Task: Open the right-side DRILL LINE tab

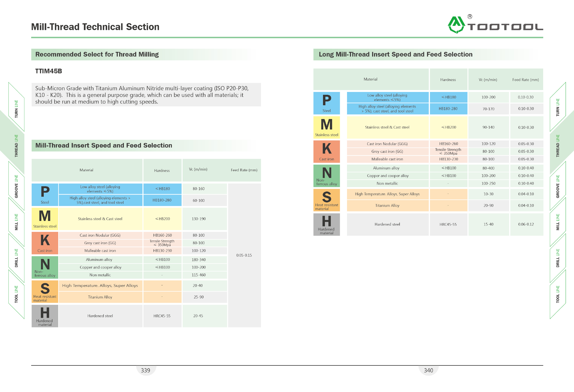Action: [x=558, y=258]
